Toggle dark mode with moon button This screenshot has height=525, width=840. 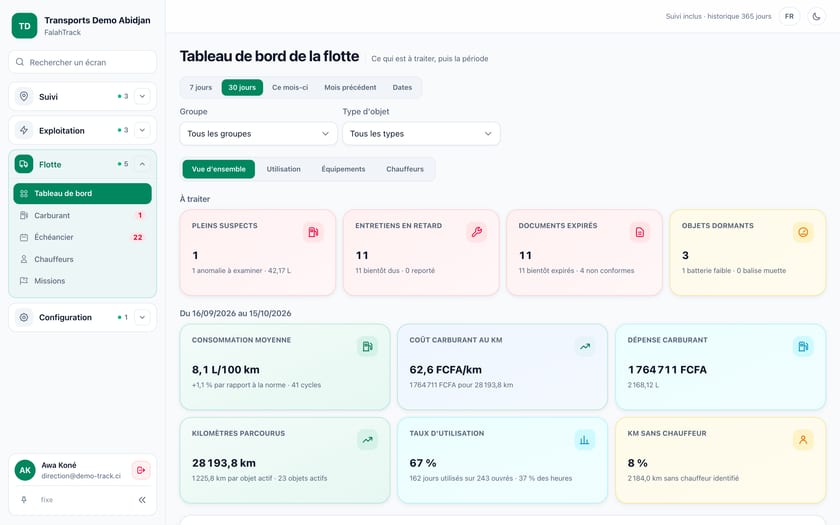pyautogui.click(x=816, y=17)
